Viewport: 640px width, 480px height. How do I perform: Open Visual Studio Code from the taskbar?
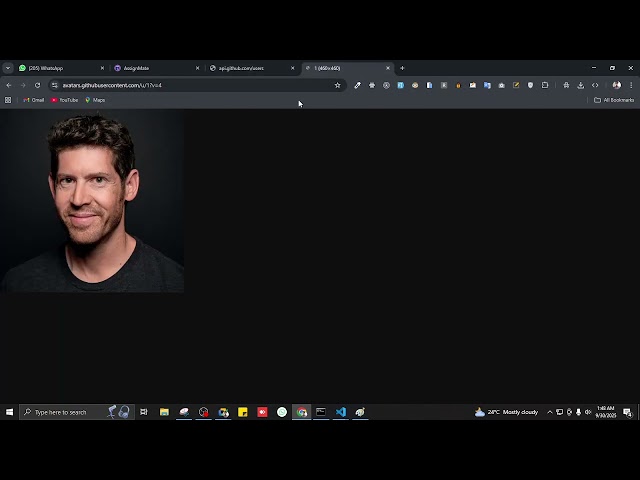coord(340,412)
